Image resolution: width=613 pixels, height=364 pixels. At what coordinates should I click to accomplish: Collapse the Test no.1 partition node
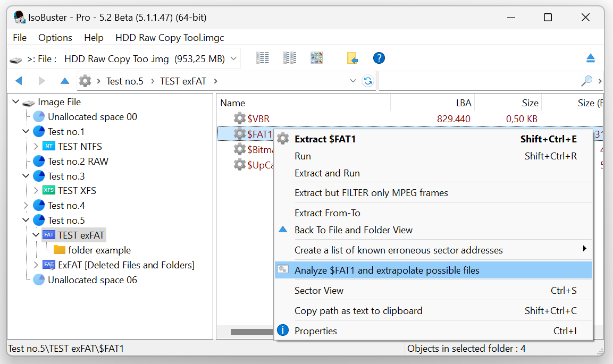pyautogui.click(x=26, y=132)
